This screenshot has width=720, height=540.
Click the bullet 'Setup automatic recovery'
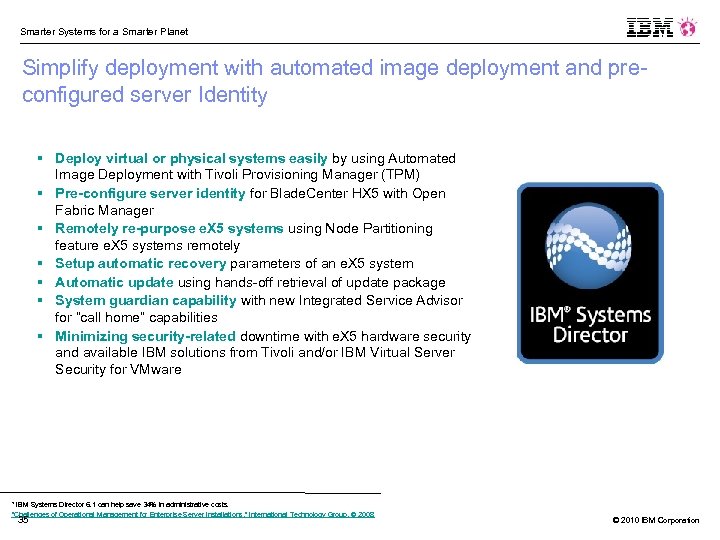click(141, 264)
